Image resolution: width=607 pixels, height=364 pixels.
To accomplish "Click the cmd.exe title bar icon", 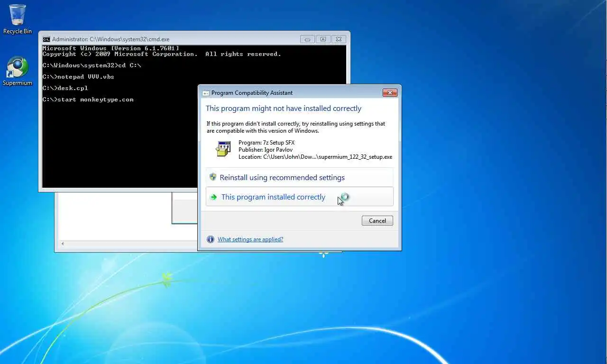I will (x=46, y=39).
